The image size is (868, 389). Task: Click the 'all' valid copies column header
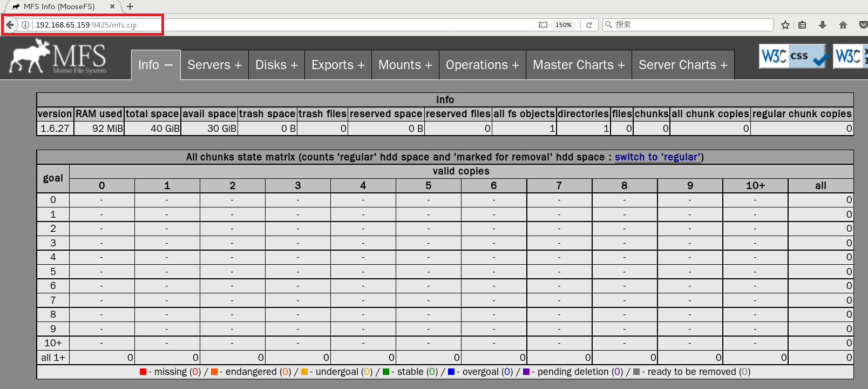pyautogui.click(x=820, y=186)
